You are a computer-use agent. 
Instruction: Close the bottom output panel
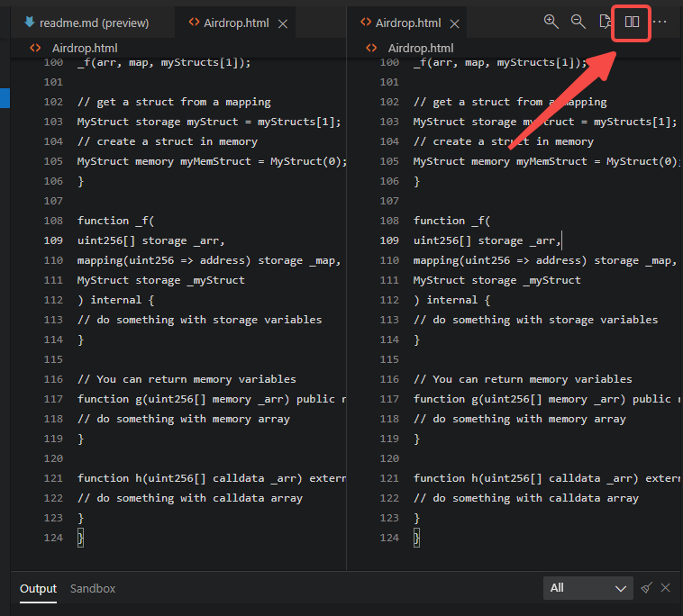click(x=665, y=588)
